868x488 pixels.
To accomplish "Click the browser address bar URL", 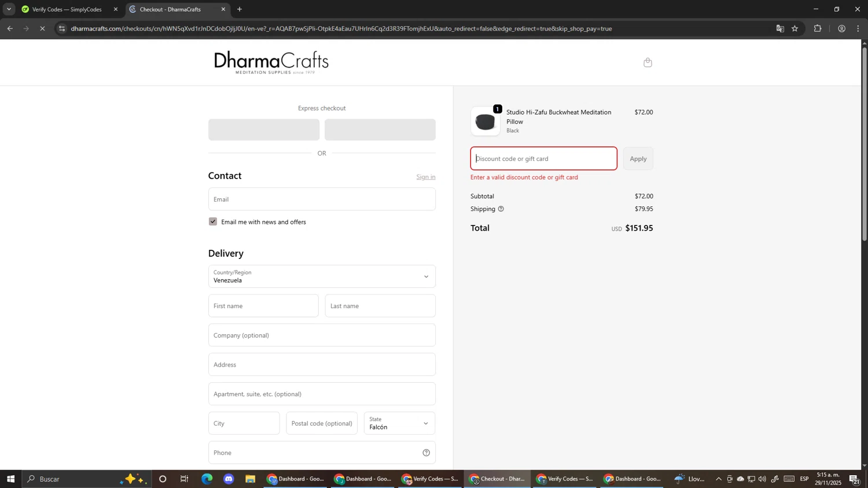I will [x=341, y=28].
